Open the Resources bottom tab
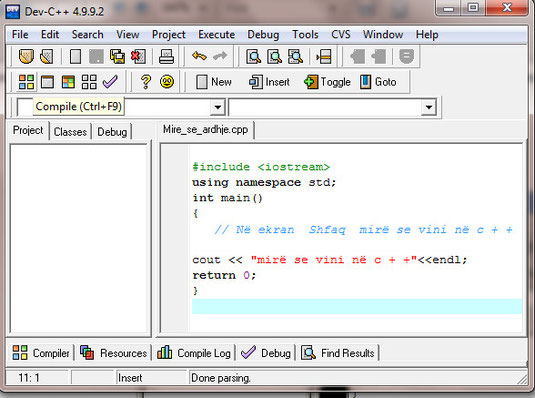 tap(114, 353)
